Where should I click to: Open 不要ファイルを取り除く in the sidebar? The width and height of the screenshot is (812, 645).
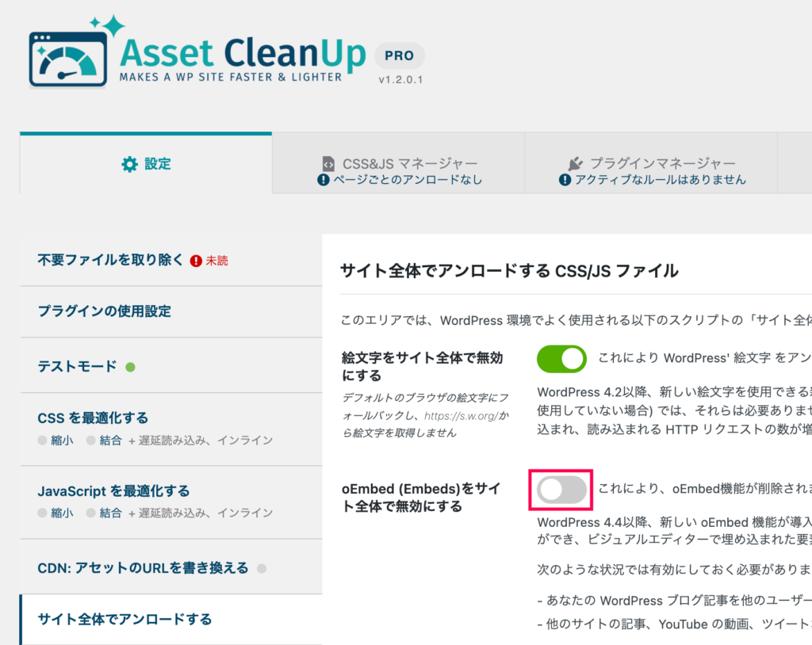coord(171,261)
